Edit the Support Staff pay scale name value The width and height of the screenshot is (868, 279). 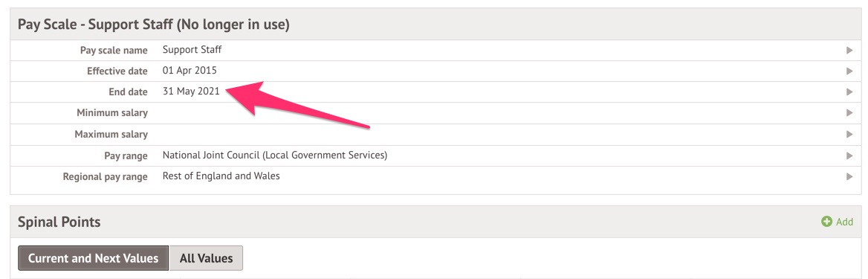(x=192, y=50)
